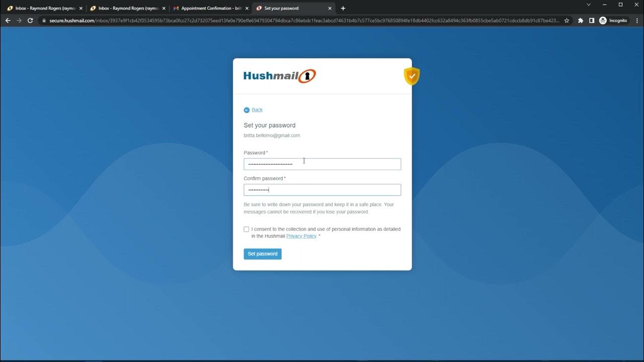644x362 pixels.
Task: Restore down the browser window
Action: [x=620, y=5]
